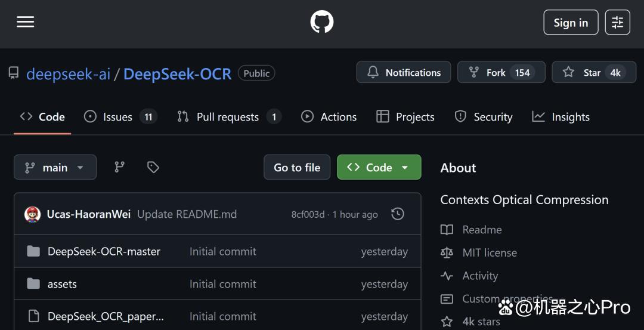Open commit history clock icon
This screenshot has width=644, height=330.
[398, 214]
